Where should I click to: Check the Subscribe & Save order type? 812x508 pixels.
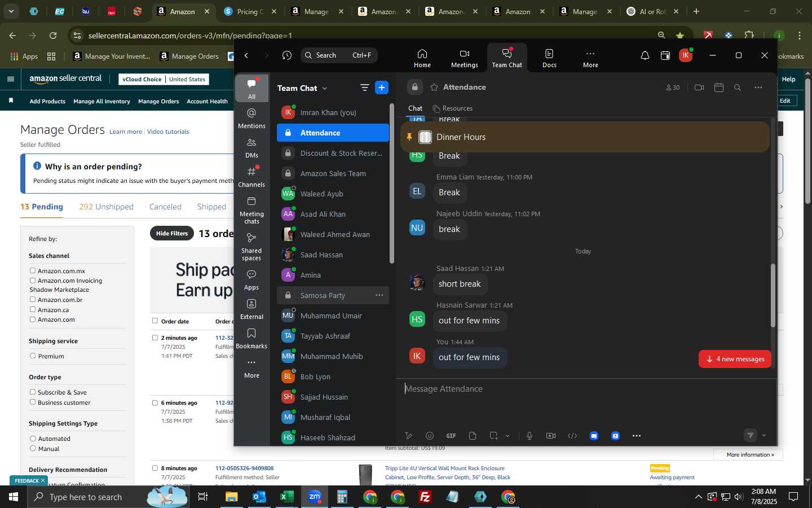33,392
